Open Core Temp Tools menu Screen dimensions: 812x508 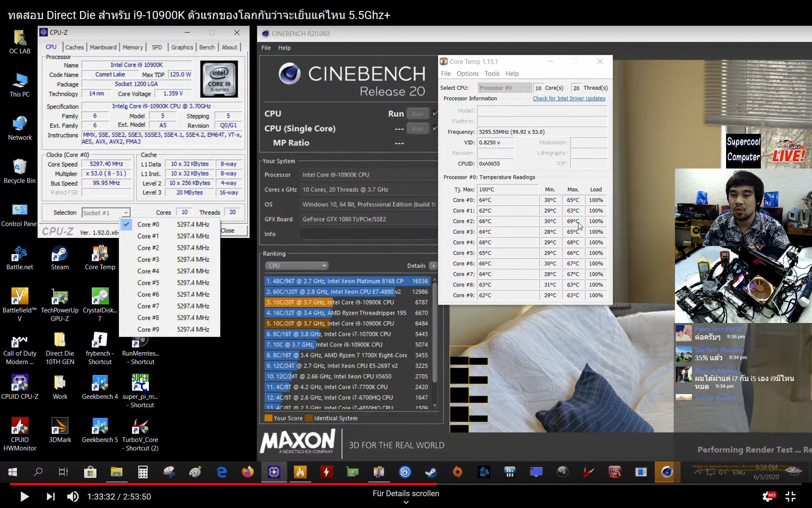pos(492,74)
